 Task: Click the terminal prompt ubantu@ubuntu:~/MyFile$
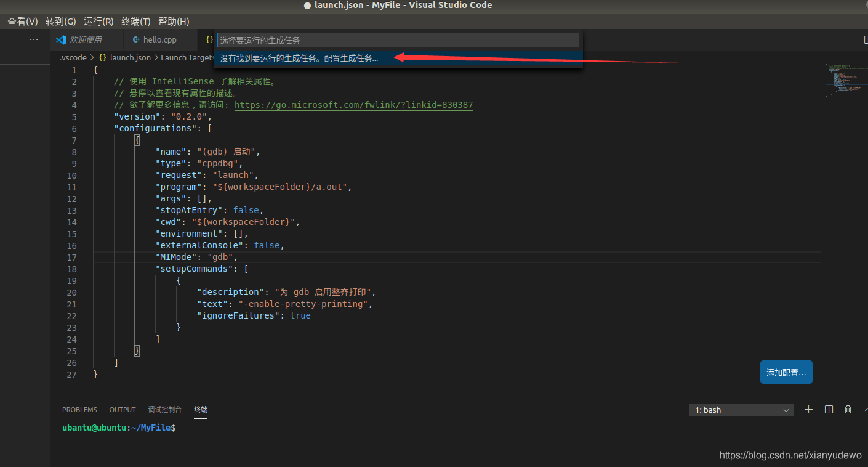coord(119,427)
